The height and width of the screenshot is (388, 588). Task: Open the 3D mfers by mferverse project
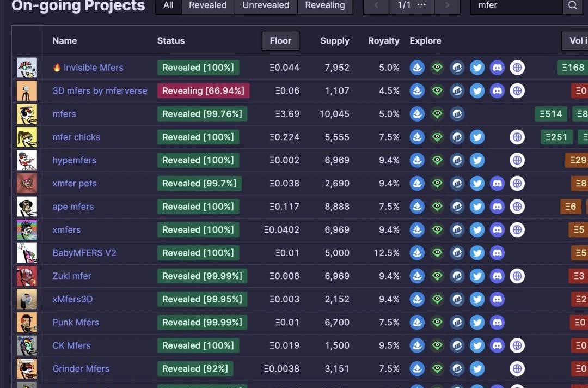coord(100,91)
